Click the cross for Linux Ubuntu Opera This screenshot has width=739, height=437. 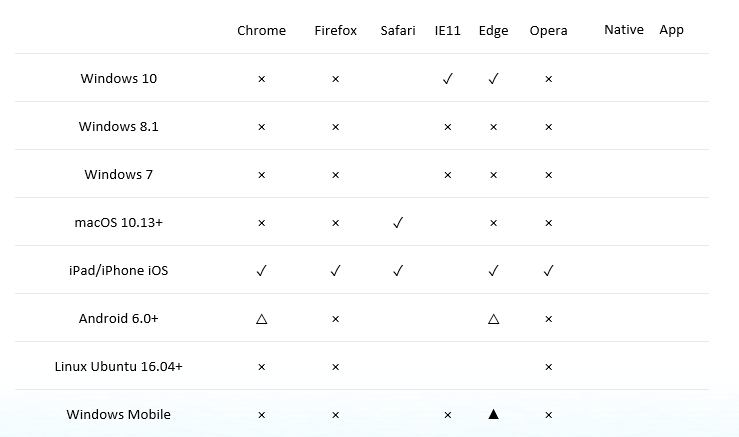pyautogui.click(x=549, y=367)
